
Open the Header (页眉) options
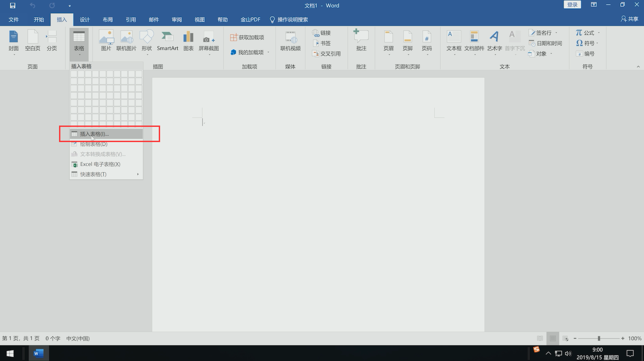click(389, 42)
